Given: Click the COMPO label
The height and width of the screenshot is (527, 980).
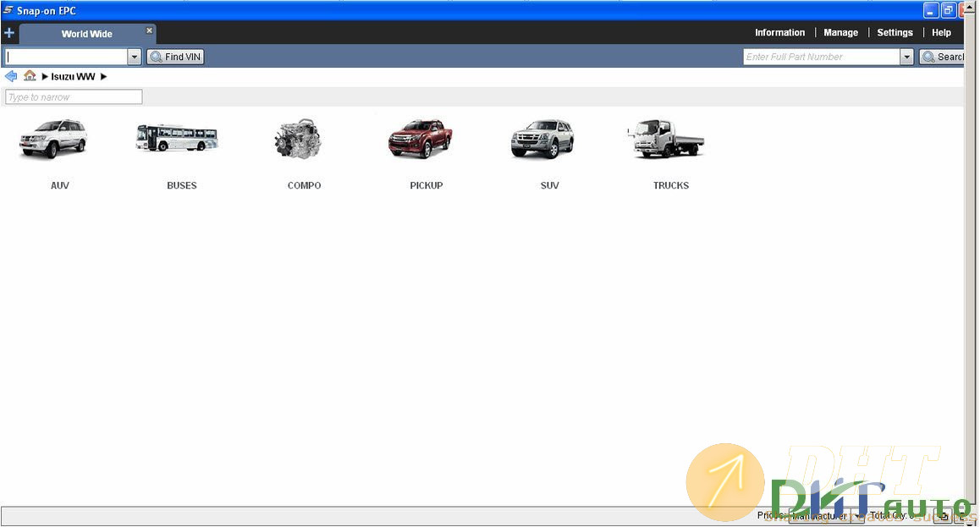Looking at the screenshot, I should pyautogui.click(x=305, y=185).
